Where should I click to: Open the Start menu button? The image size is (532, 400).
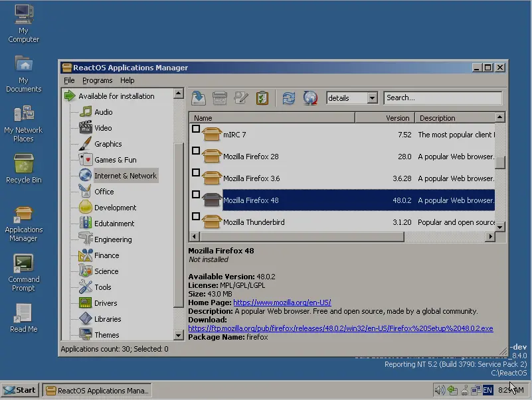(21, 390)
